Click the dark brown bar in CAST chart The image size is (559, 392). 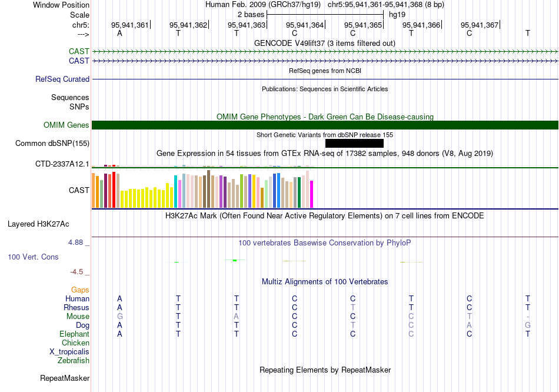tap(208, 189)
